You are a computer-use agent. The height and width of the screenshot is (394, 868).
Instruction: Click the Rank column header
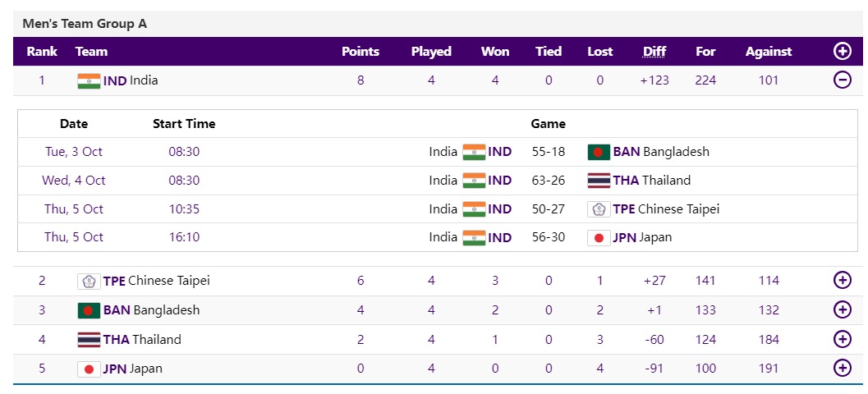point(42,51)
